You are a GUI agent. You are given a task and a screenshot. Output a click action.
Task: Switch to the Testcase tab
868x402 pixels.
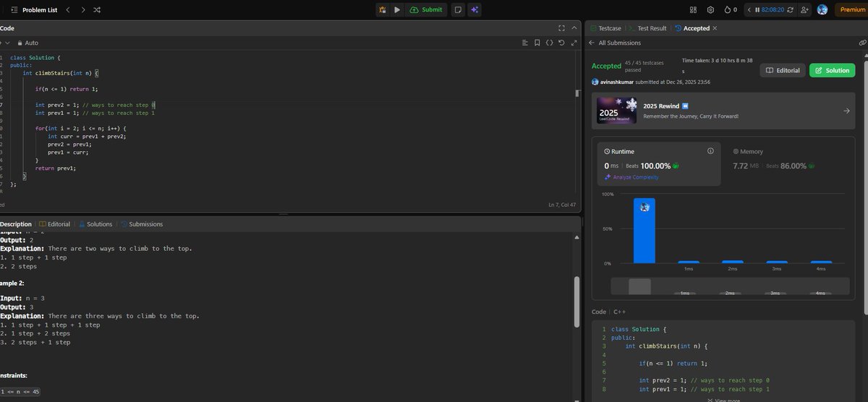pos(605,28)
